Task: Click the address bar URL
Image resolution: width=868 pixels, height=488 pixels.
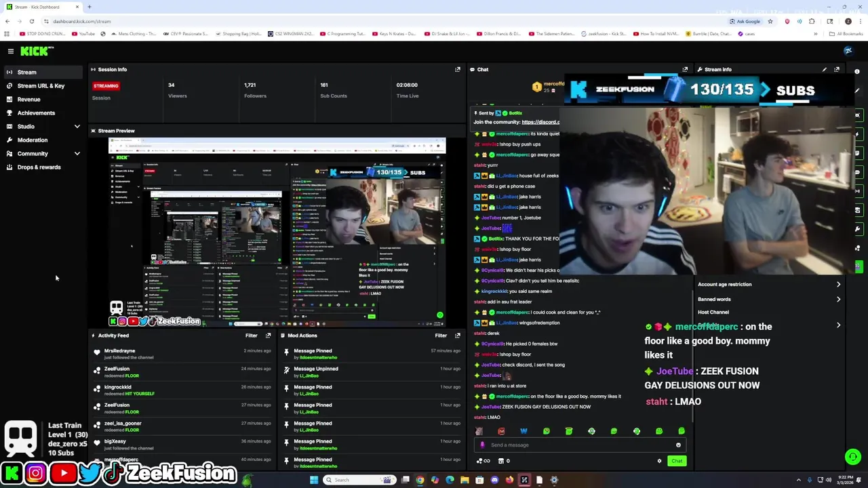Action: coord(82,21)
